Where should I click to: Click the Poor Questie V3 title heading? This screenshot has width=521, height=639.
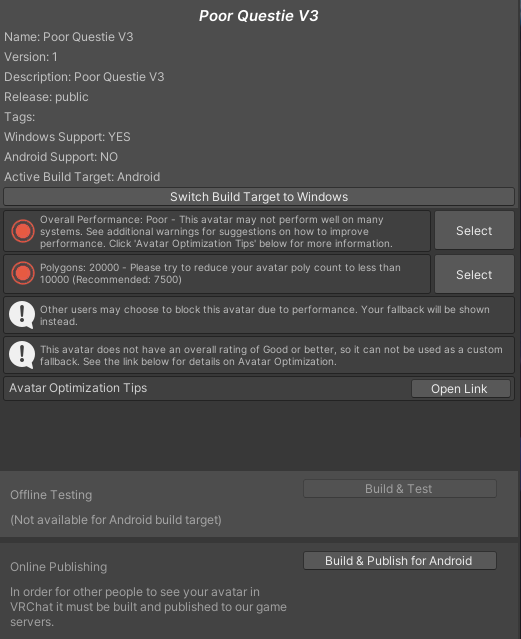coord(258,16)
